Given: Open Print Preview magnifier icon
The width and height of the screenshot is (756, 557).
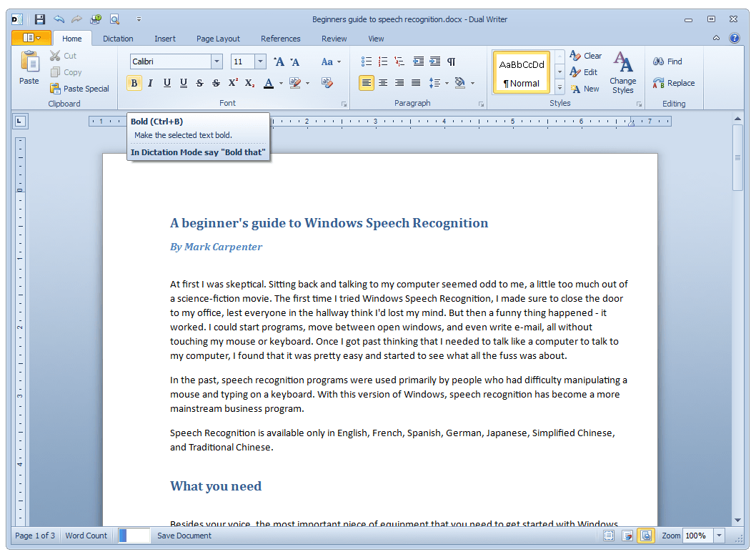Looking at the screenshot, I should click(115, 19).
